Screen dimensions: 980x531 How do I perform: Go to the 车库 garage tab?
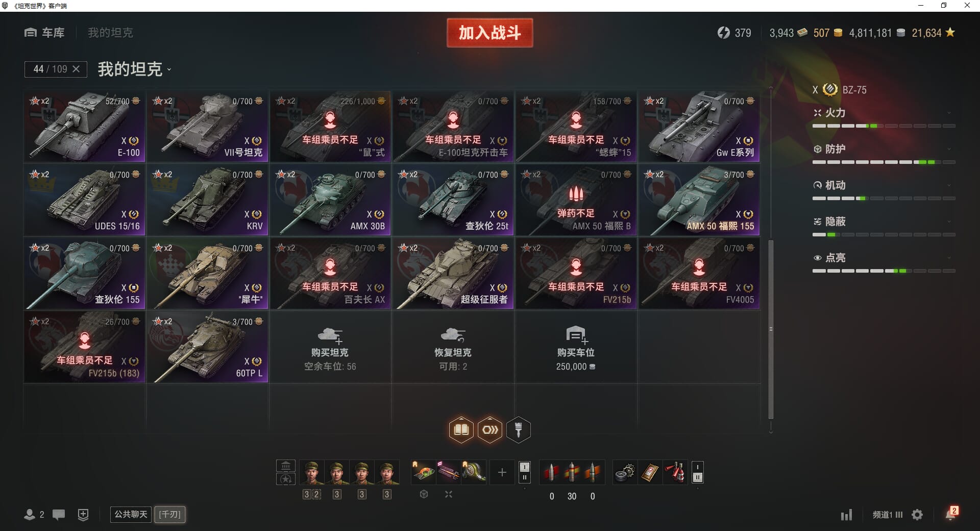coord(44,33)
